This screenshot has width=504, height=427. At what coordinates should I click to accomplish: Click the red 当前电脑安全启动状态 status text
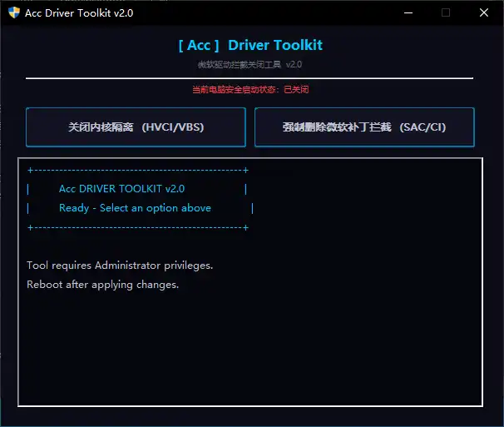click(250, 89)
